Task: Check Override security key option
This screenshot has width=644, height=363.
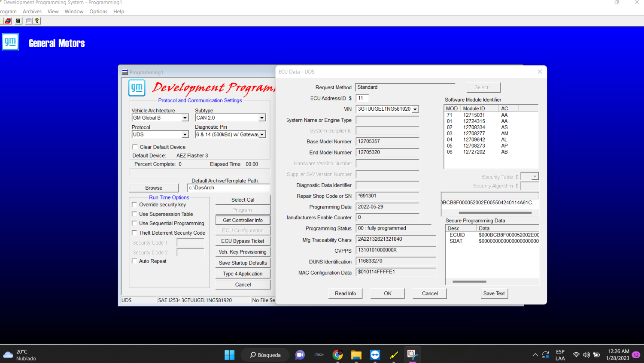Action: tap(134, 205)
